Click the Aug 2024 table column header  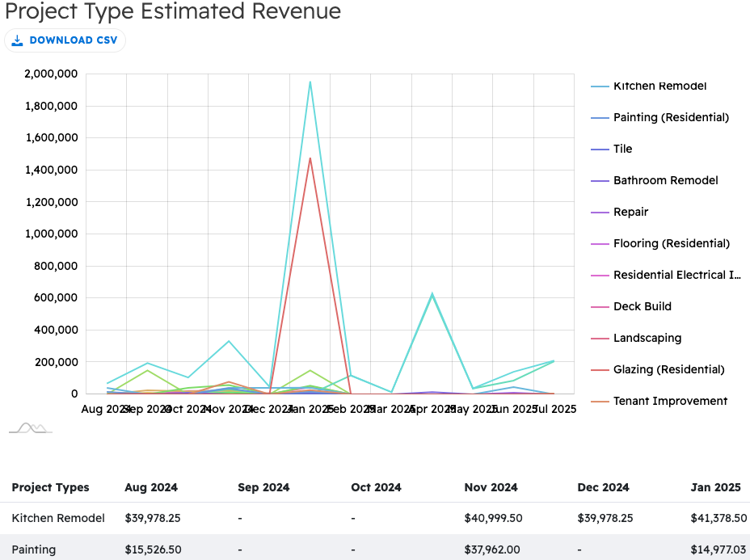click(x=151, y=487)
